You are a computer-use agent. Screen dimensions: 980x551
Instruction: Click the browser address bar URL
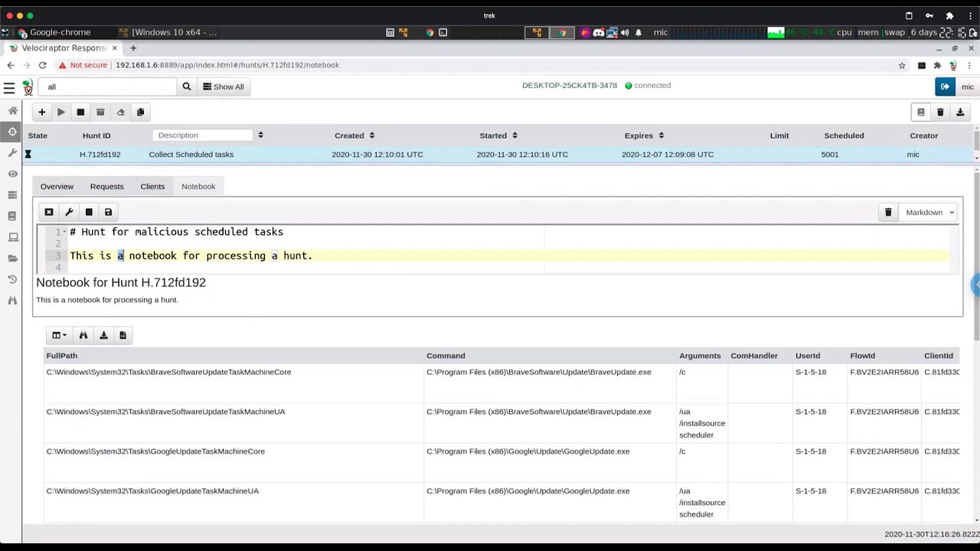227,65
